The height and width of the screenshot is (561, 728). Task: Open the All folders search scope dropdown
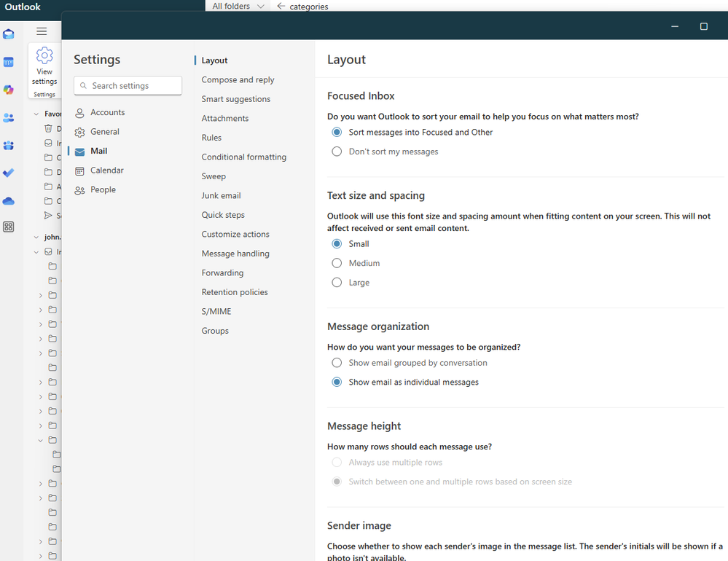point(238,6)
